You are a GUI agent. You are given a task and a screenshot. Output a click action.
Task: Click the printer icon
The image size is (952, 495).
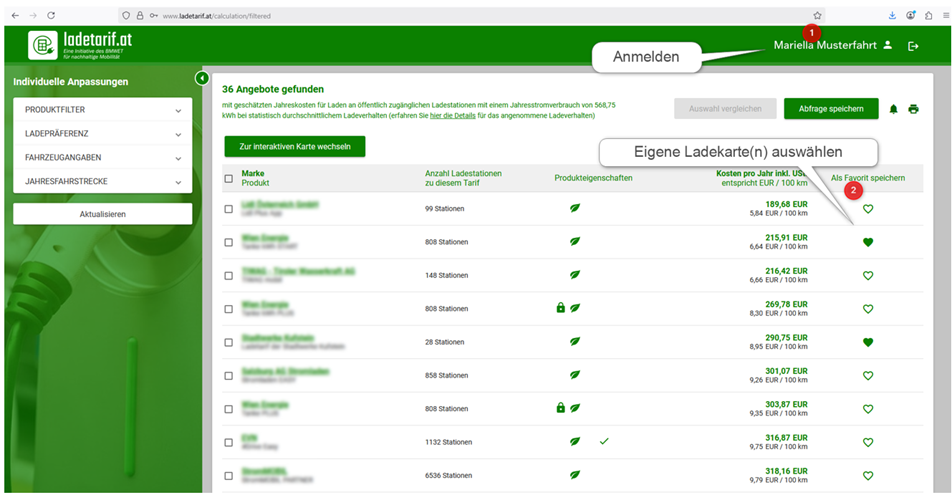coord(913,109)
